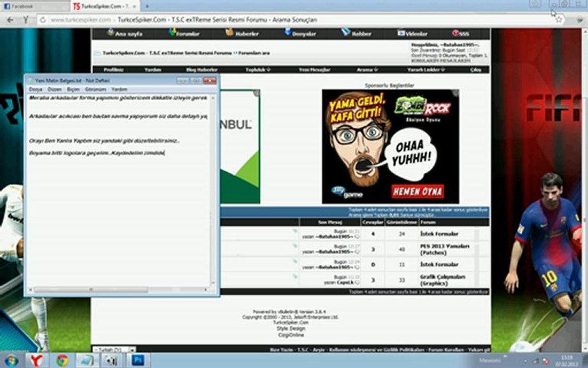
Task: Click the forum breadcrumb folder icon
Action: point(97,53)
